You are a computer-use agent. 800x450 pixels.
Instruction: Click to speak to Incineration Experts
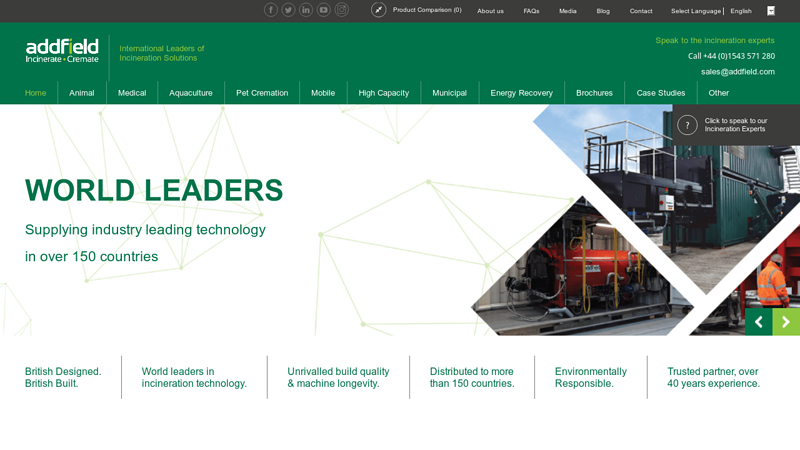coord(736,125)
